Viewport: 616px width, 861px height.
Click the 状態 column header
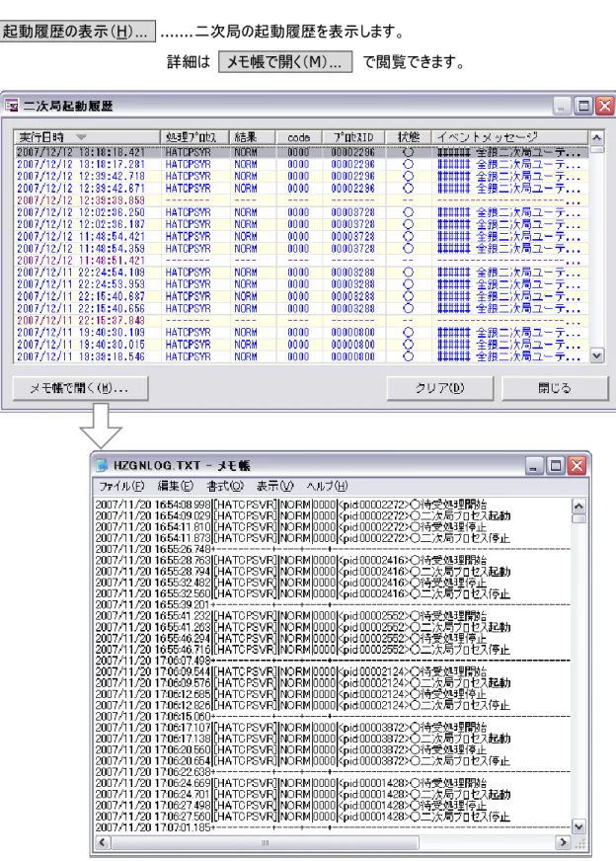tap(409, 136)
